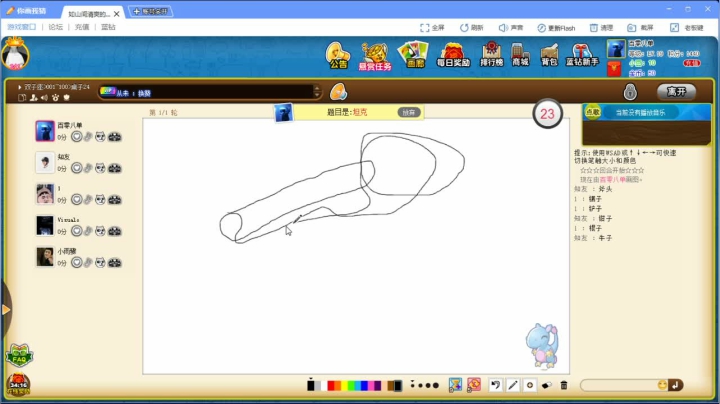Viewport: 720px width, 404px height.
Task: Pick the blue color swatch
Action: click(365, 386)
